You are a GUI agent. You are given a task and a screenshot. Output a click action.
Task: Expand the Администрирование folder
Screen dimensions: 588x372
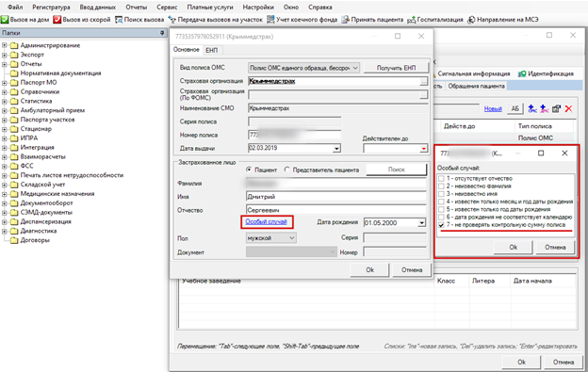point(5,45)
